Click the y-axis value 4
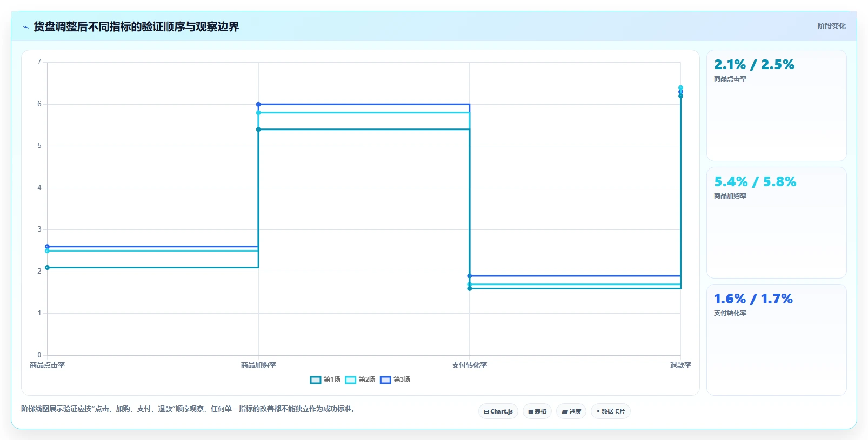 (39, 188)
